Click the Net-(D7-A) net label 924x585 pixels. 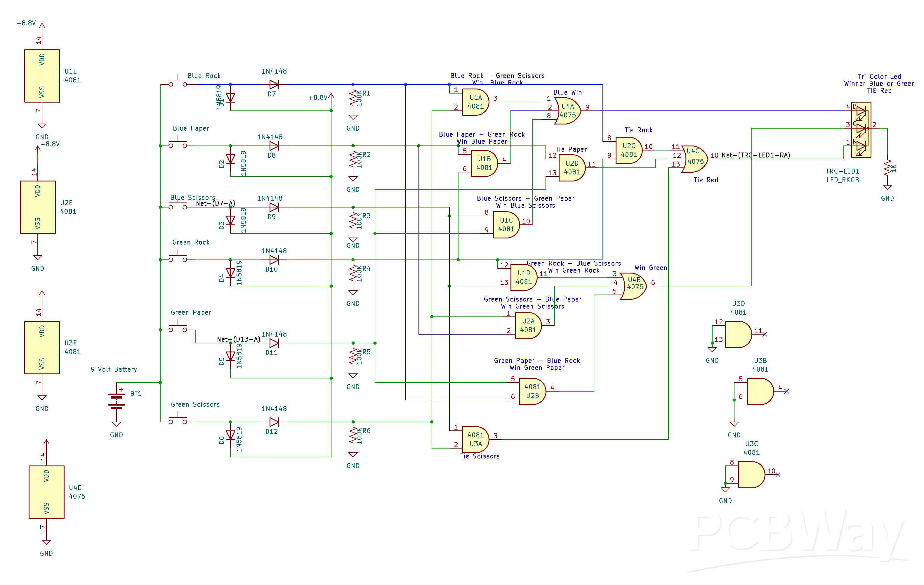click(x=215, y=203)
